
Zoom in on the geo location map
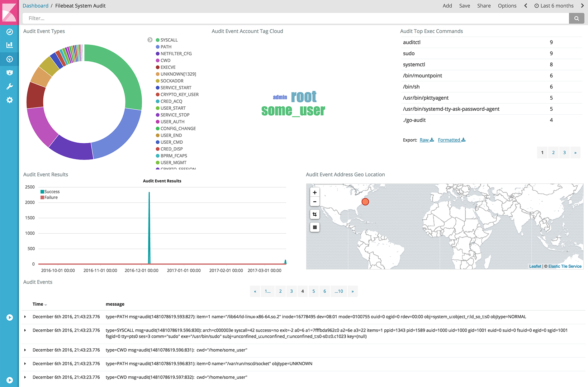pos(314,192)
